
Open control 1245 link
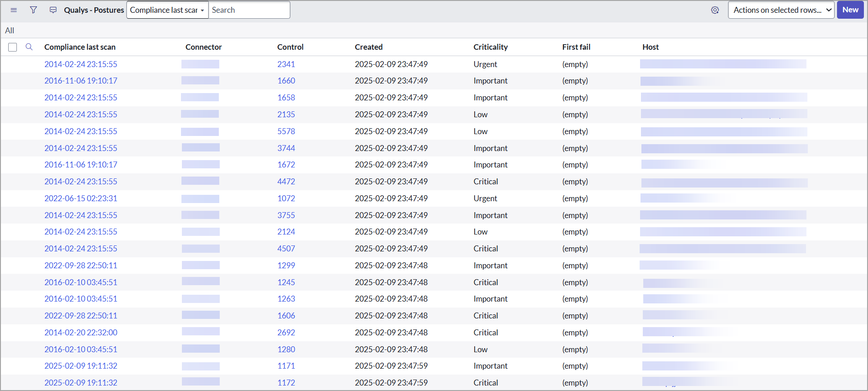coord(286,282)
